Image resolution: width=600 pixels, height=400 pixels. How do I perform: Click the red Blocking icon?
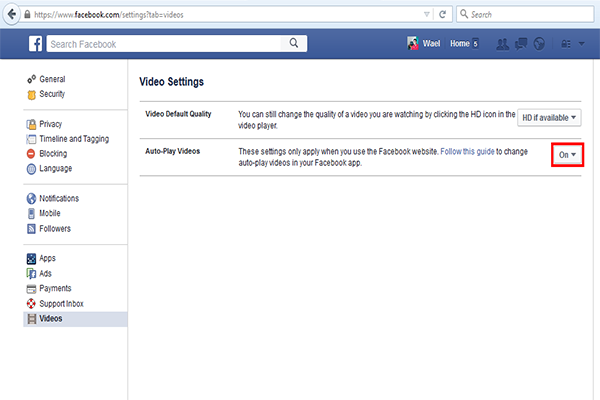(31, 154)
